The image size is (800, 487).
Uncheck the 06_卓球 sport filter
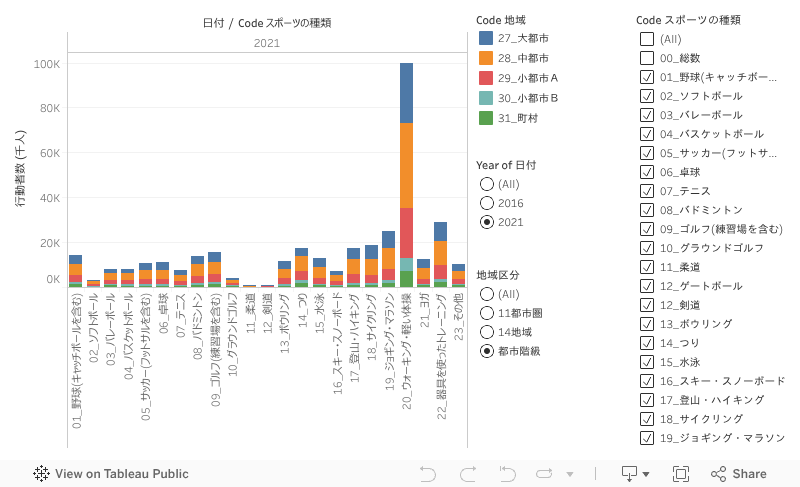pyautogui.click(x=646, y=172)
